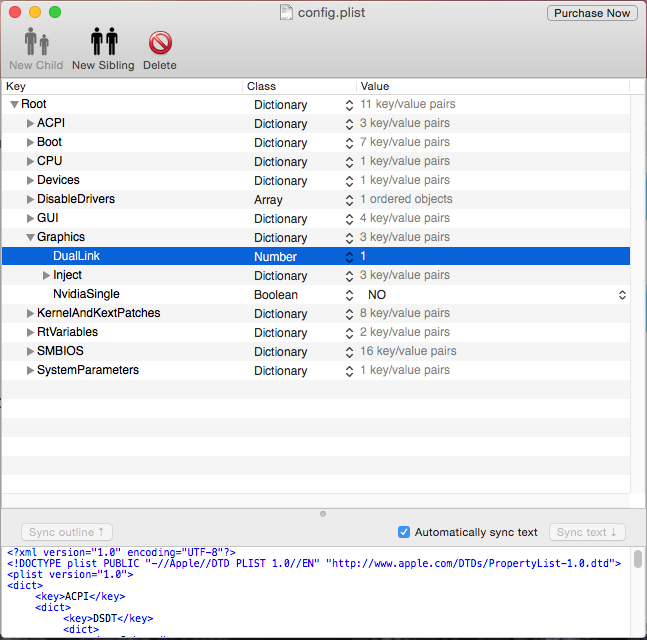
Task: Open the NvidiaSingle NO value dropdown
Action: coord(622,295)
